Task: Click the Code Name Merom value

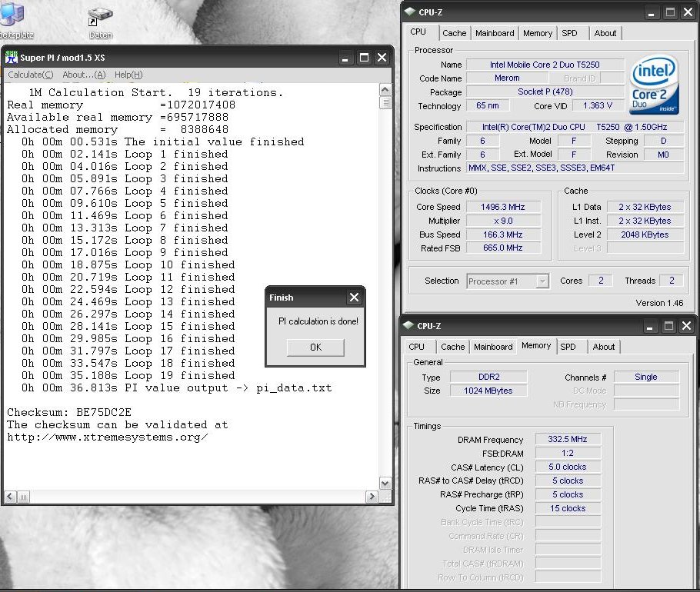Action: 507,78
